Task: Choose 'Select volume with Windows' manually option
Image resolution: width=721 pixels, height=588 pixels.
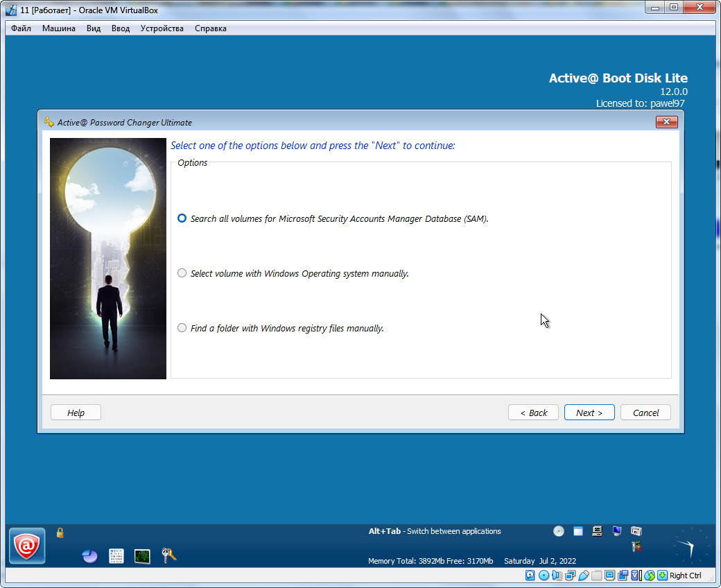Action: coord(182,273)
